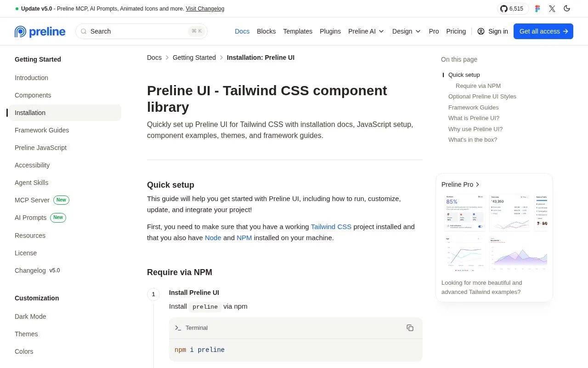The width and height of the screenshot is (588, 368).
Task: Expand the Preline AI dropdown
Action: [366, 31]
